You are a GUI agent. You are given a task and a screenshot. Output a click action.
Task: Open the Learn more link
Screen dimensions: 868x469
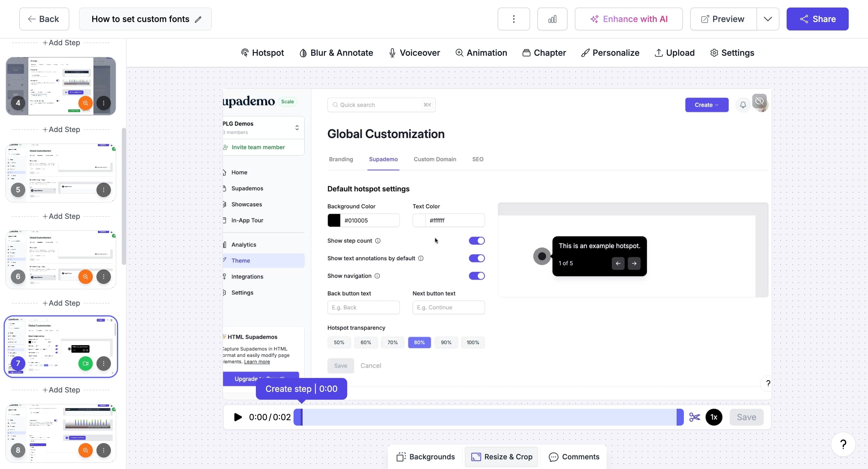click(x=257, y=362)
